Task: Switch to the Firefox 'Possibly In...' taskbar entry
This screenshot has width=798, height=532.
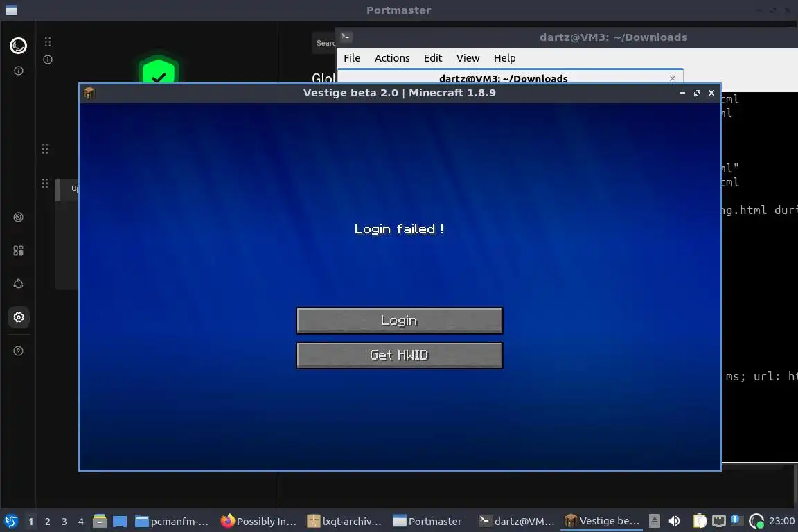Action: (258, 521)
